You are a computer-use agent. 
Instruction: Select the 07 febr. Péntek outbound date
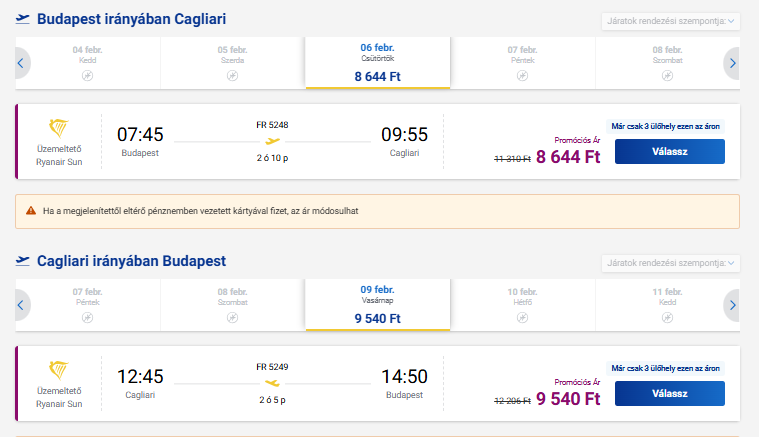coord(522,63)
